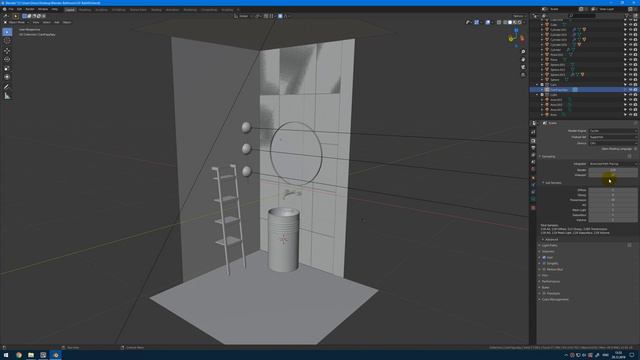Hide the Plane object via eye icon
This screenshot has width=640, height=360.
click(x=630, y=60)
